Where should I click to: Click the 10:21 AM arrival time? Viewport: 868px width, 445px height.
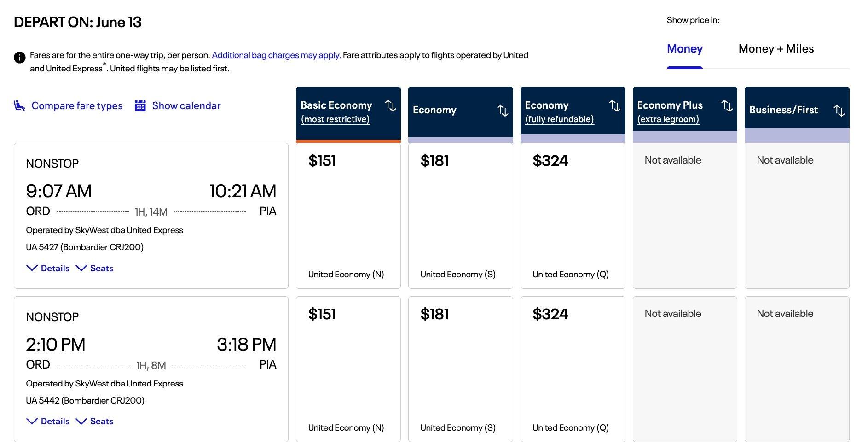[243, 191]
